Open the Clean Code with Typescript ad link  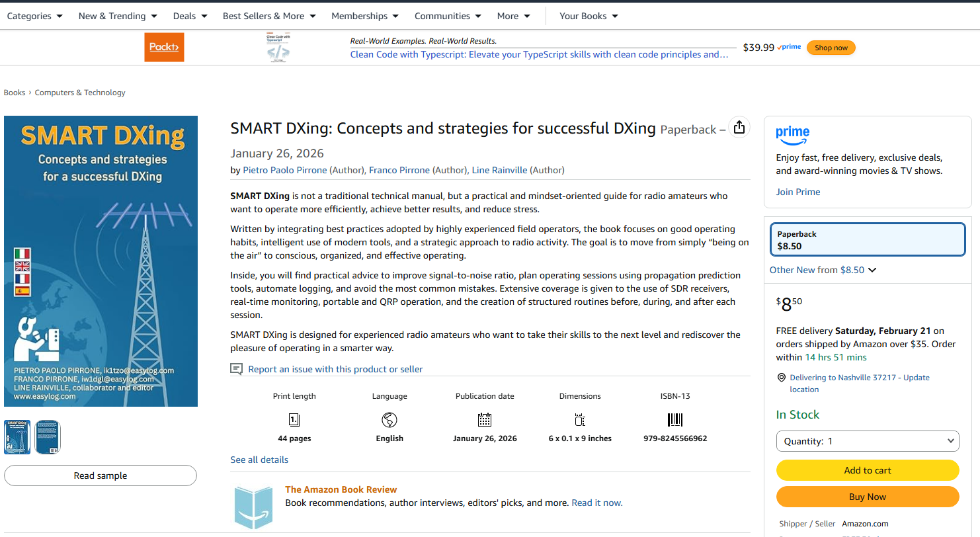pos(539,54)
